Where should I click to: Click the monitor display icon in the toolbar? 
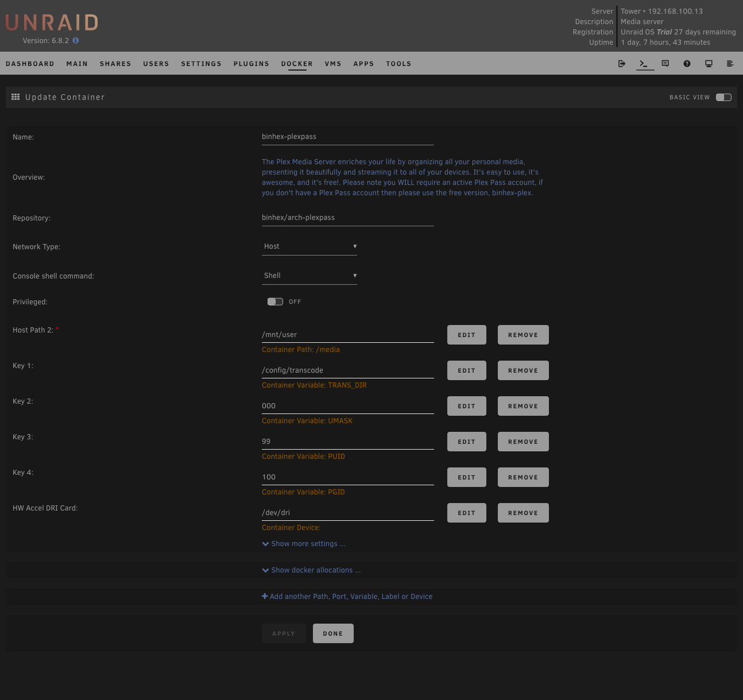tap(709, 63)
